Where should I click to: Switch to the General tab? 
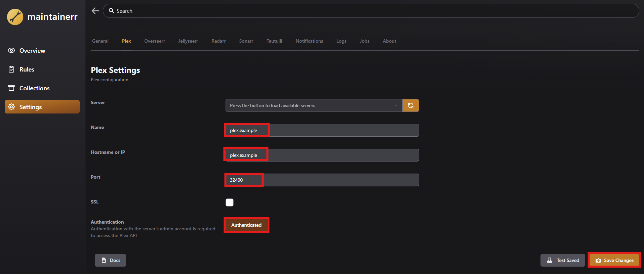tap(100, 41)
